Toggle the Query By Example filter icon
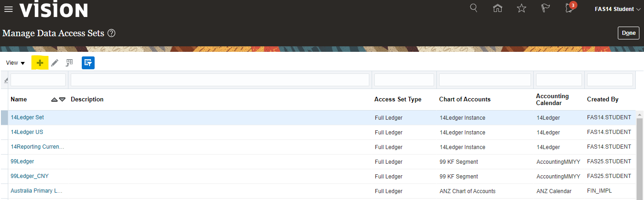Viewport: 644px width, 200px height. (88, 63)
